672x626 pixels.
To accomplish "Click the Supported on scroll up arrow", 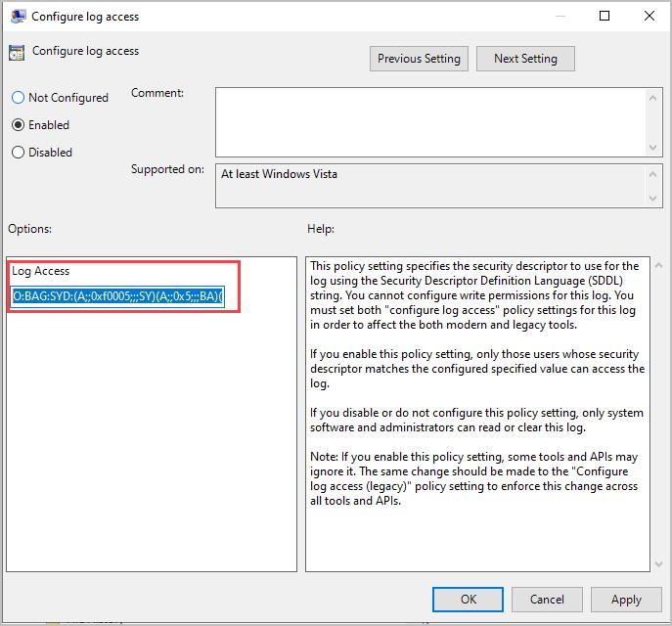I will pyautogui.click(x=653, y=173).
